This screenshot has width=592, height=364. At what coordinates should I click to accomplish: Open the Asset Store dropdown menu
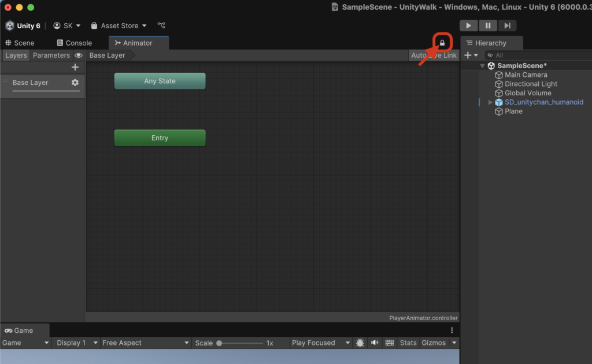pyautogui.click(x=119, y=25)
